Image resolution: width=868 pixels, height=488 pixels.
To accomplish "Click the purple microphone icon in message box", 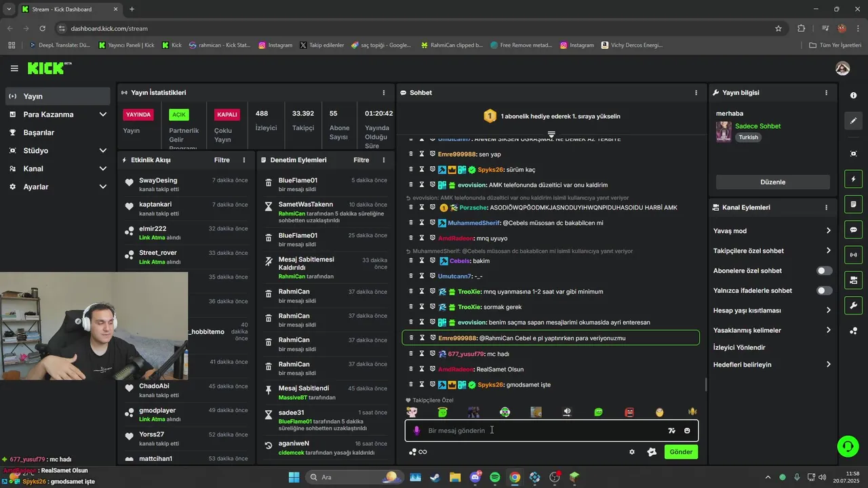I will tap(416, 430).
